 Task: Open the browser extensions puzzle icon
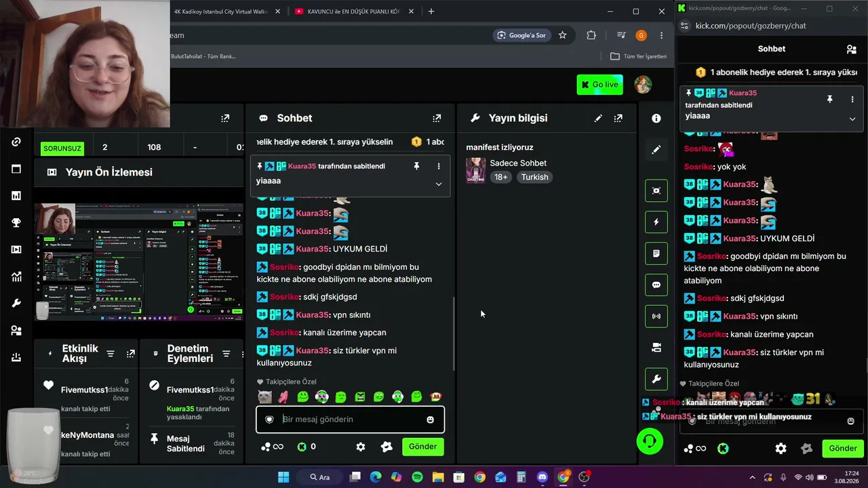tap(591, 35)
